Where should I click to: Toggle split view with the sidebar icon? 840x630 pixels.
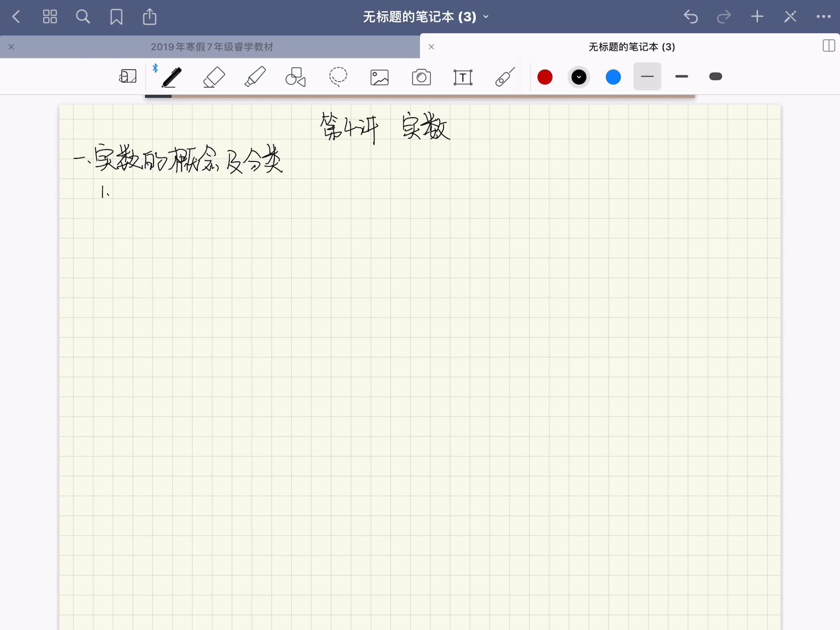point(829,46)
